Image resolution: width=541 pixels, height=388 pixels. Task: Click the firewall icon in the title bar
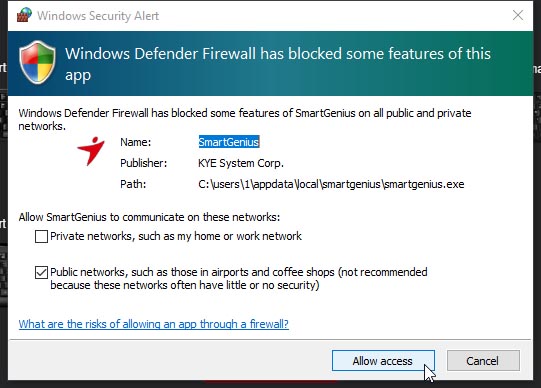[x=24, y=15]
